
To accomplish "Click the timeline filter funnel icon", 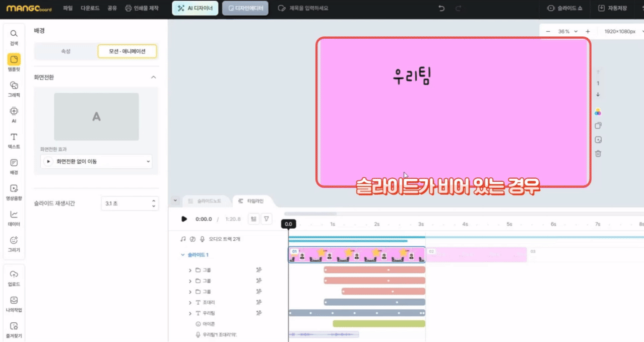I will point(267,219).
